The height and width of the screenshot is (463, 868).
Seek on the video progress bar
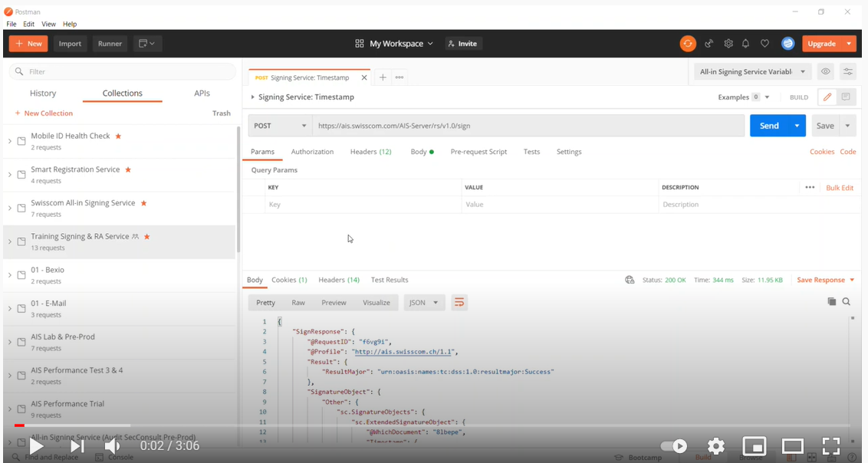pyautogui.click(x=432, y=425)
